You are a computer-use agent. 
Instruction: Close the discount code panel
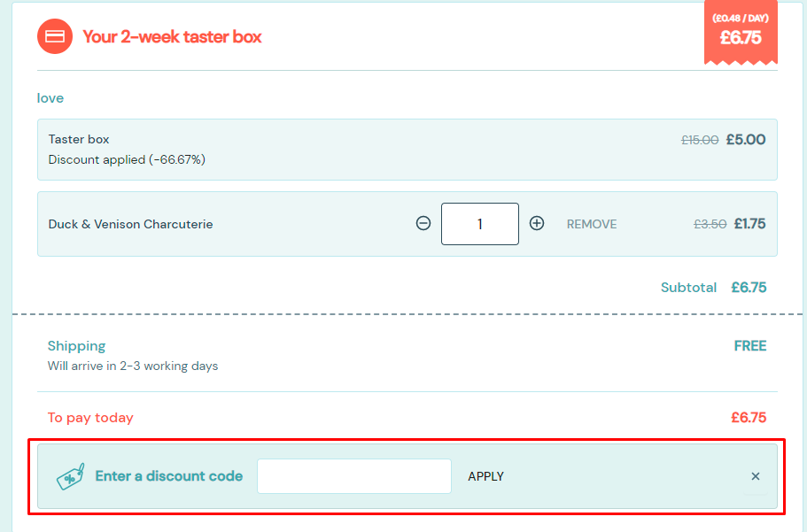coord(756,476)
